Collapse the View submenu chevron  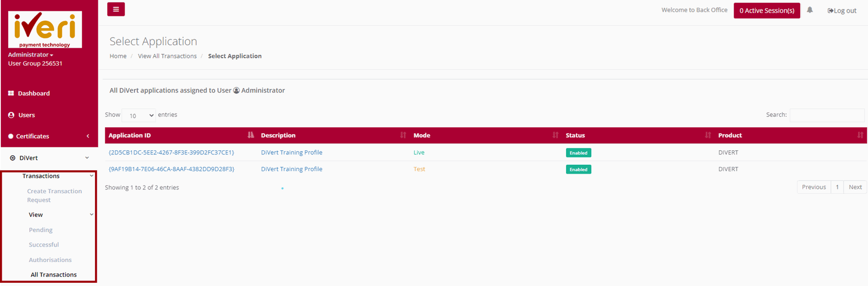pyautogui.click(x=91, y=214)
